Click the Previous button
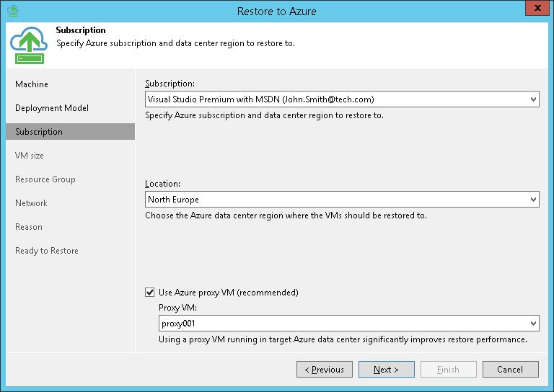Screen dimensions: 554x392 [x=325, y=370]
